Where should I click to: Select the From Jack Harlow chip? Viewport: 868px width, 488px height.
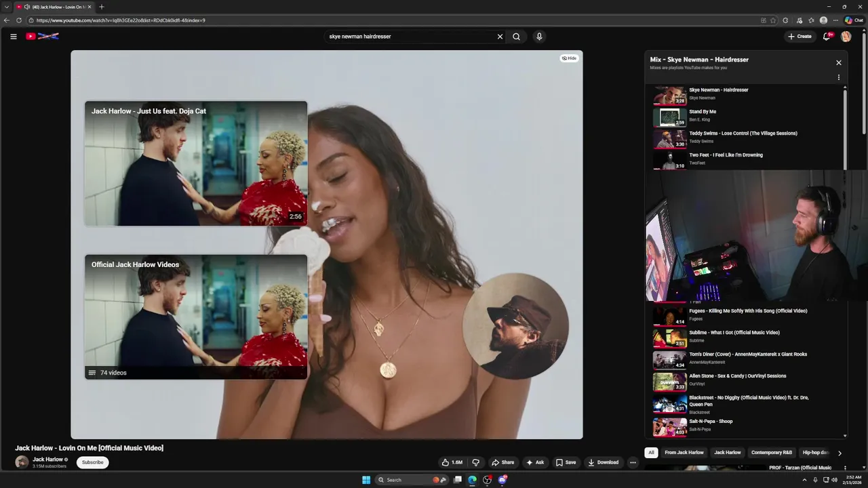coord(684,452)
